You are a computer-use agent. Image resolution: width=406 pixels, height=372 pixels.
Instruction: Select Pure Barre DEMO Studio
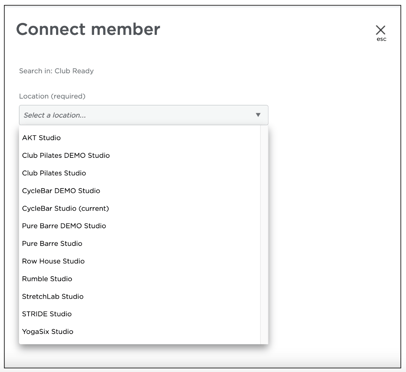[139, 226]
